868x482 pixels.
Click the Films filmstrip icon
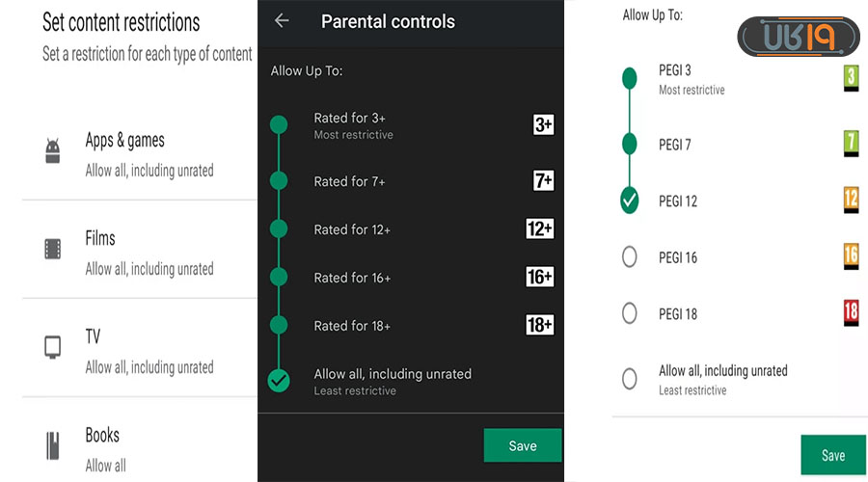[53, 250]
